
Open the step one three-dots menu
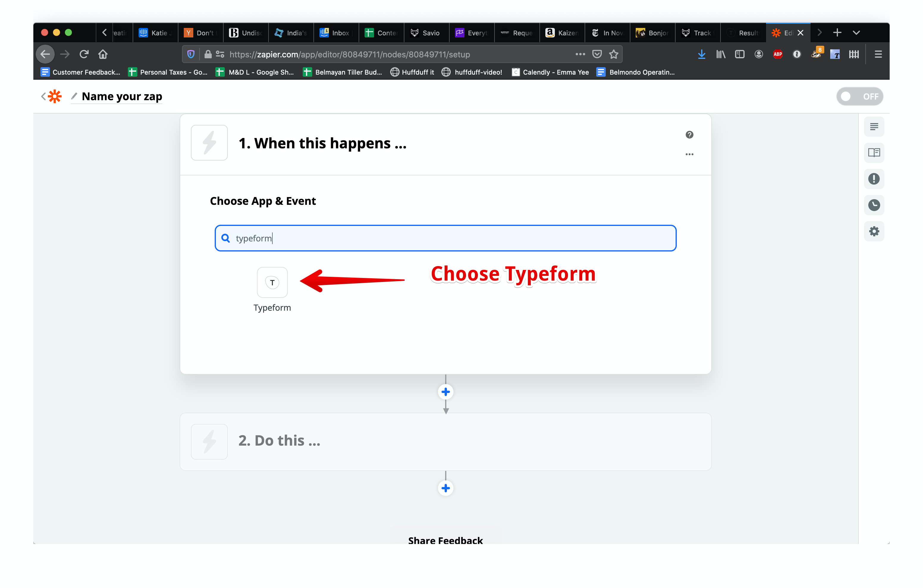point(689,155)
